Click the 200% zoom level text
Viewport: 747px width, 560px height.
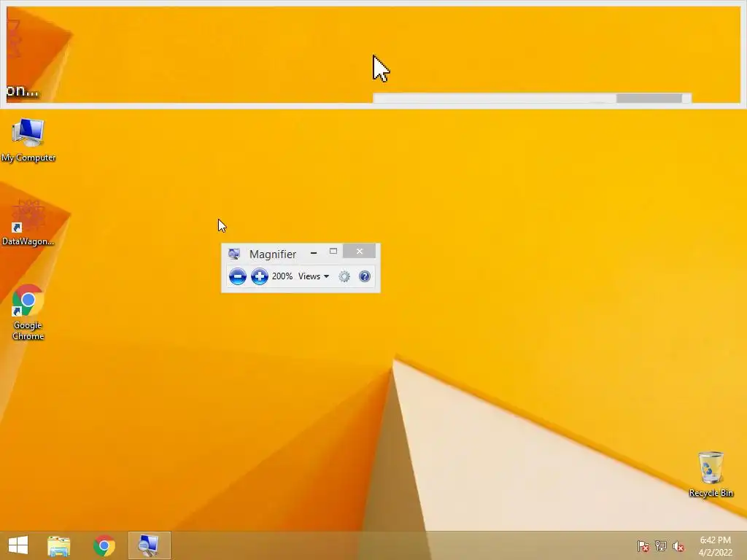282,276
